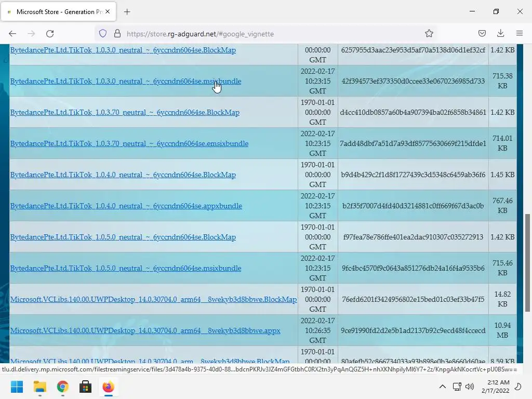Image resolution: width=532 pixels, height=399 pixels.
Task: Launch Google Chrome from the taskbar
Action: coord(62,387)
